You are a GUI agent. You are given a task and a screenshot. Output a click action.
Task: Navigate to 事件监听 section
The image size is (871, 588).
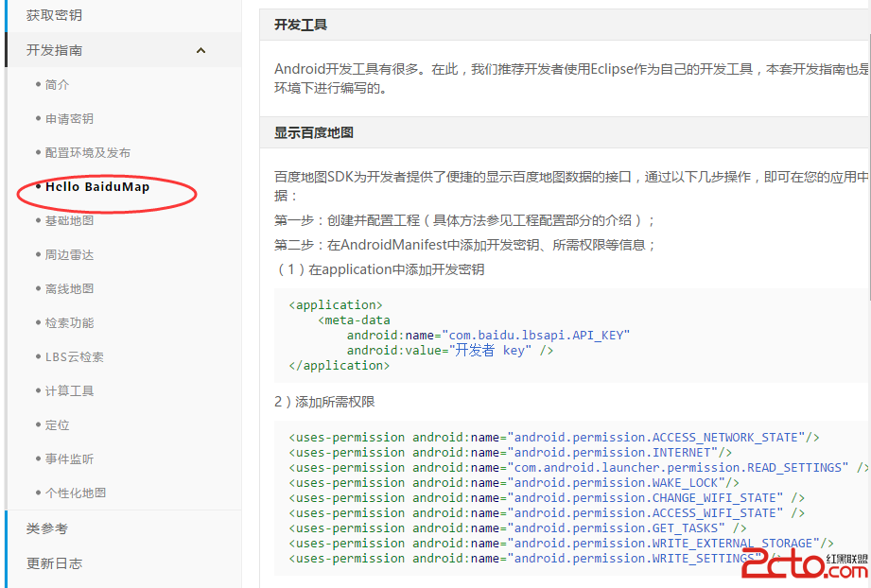69,458
